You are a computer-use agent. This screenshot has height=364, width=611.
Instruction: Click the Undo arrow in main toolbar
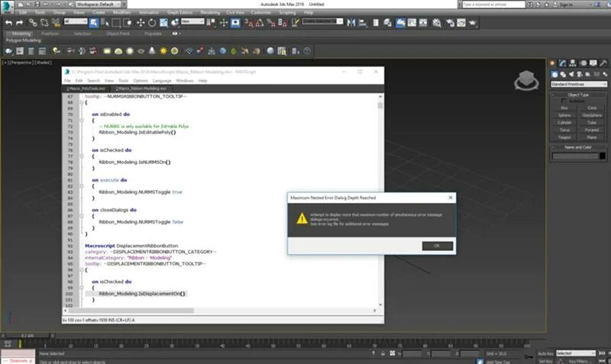tap(8, 23)
